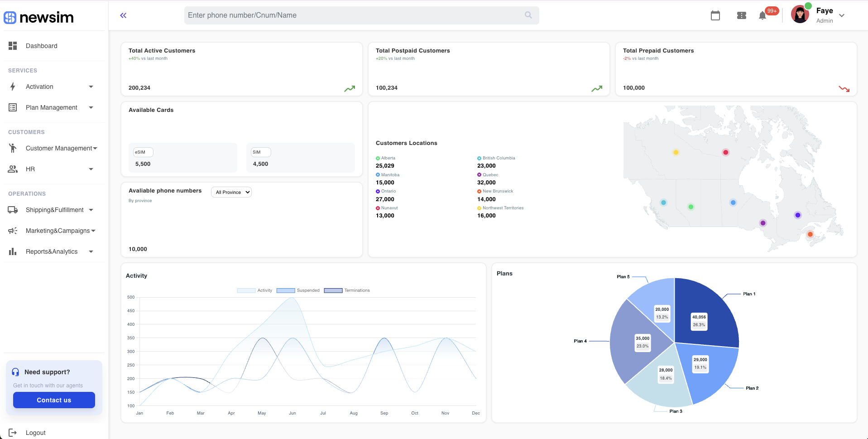Open the ticket icon in top bar
Screen dimensions: 868x439
click(x=741, y=15)
